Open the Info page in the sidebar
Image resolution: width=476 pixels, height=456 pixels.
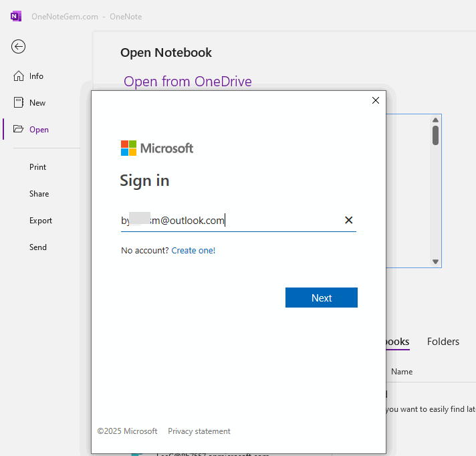[x=36, y=76]
